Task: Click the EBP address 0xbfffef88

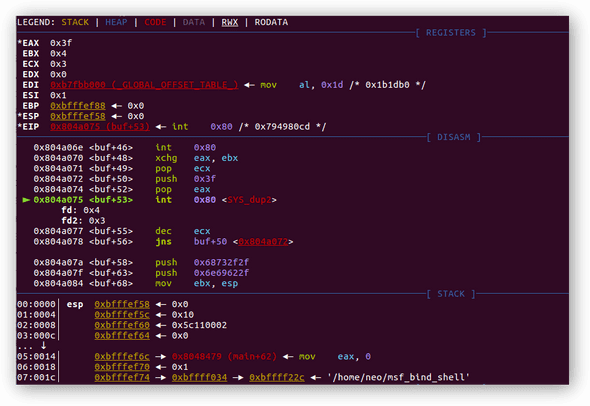Action: (x=78, y=106)
